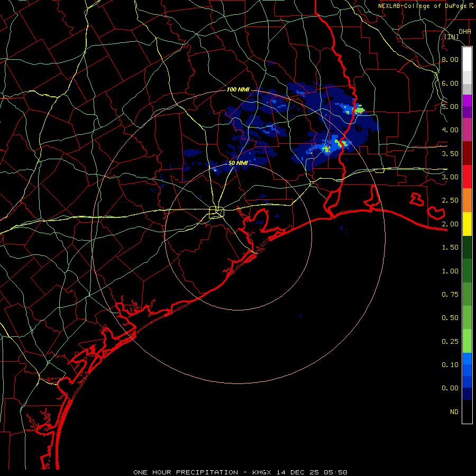Click the 0.75 legend value
The width and height of the screenshot is (476, 476).
pyautogui.click(x=450, y=295)
